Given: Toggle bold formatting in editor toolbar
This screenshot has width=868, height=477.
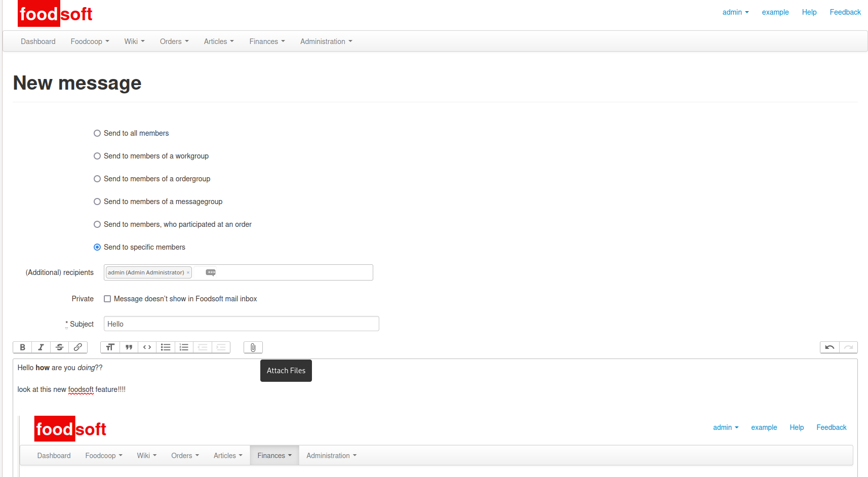Looking at the screenshot, I should tap(22, 347).
